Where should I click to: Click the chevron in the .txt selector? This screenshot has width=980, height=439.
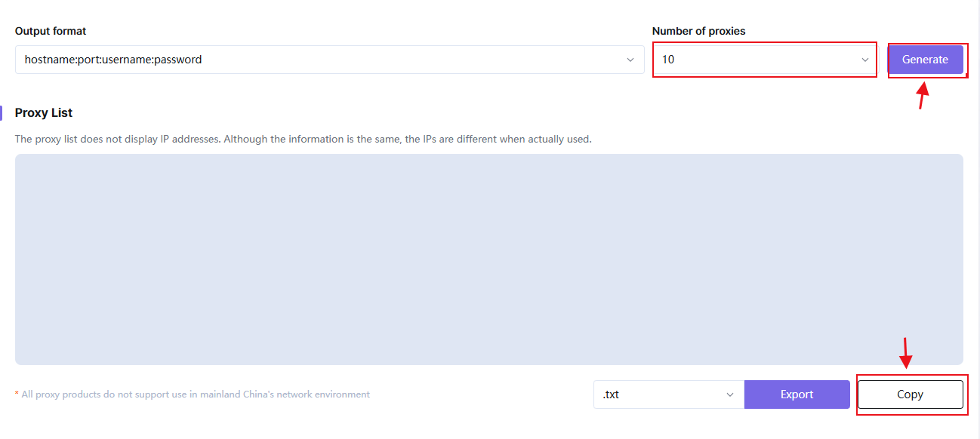pos(730,394)
